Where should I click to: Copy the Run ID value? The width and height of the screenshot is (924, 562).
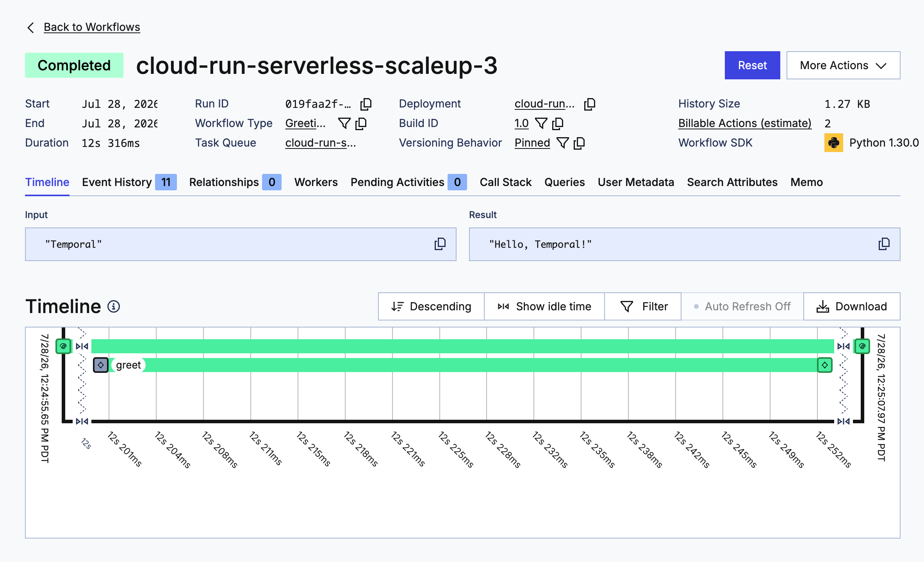click(366, 104)
